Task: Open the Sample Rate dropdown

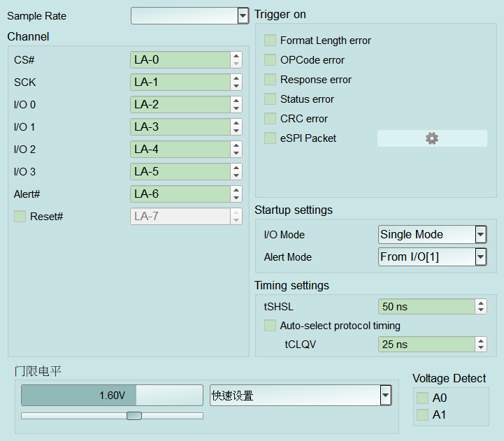Action: [x=189, y=16]
